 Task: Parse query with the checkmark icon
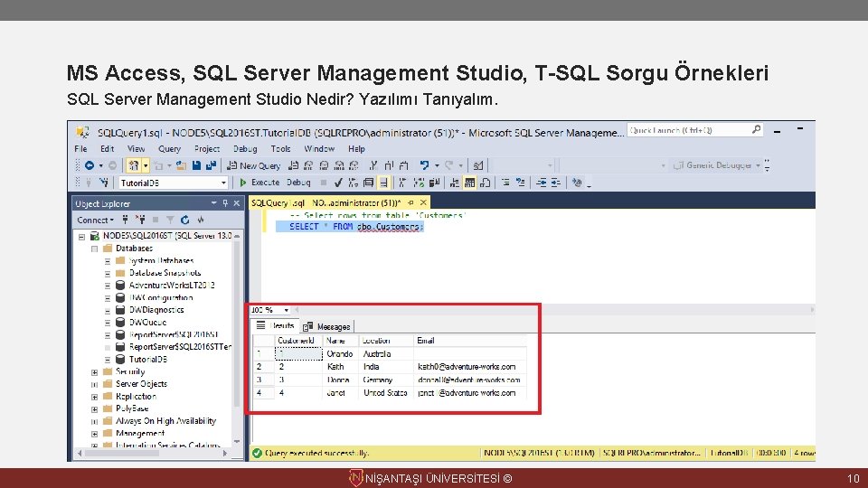coord(338,183)
